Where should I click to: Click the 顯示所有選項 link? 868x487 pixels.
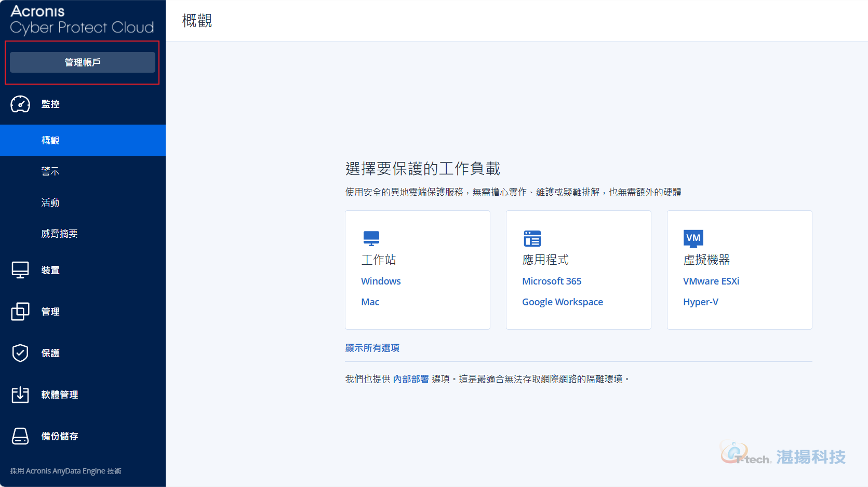point(372,348)
